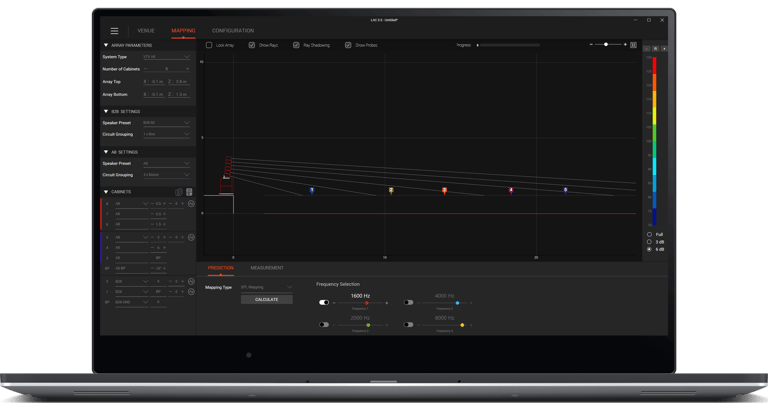Uncheck the Show Rays checkbox
768x403 pixels.
pos(252,45)
